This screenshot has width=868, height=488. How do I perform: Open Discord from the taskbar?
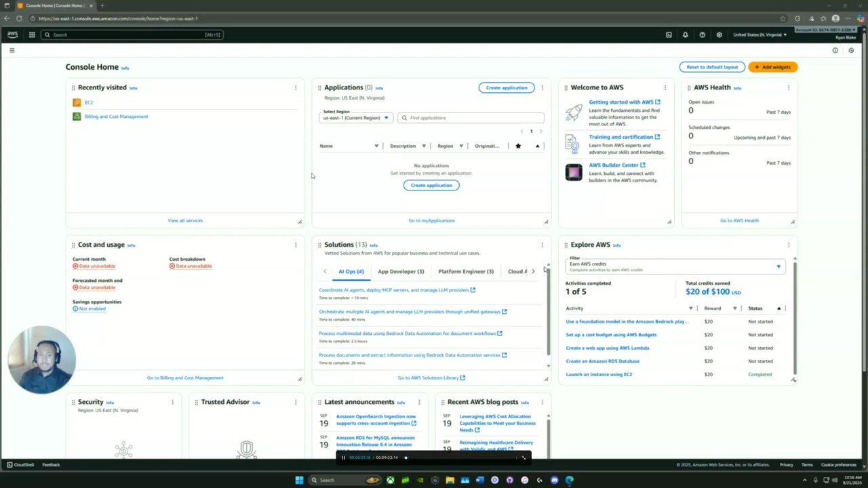[x=555, y=480]
